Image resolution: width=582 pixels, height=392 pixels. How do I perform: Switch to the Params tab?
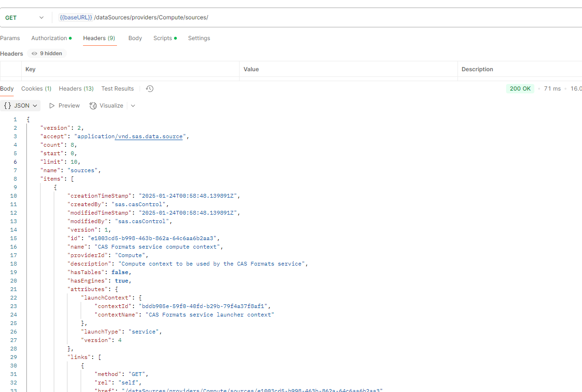pyautogui.click(x=10, y=38)
